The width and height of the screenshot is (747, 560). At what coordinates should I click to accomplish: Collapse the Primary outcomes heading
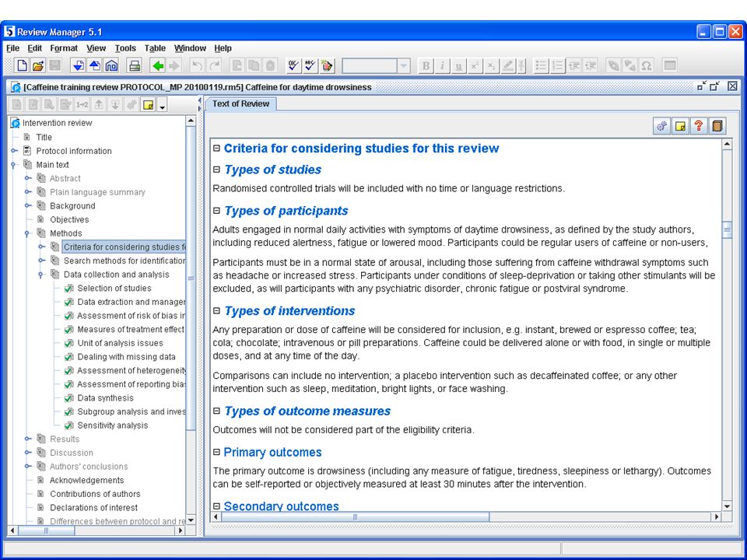tap(217, 452)
